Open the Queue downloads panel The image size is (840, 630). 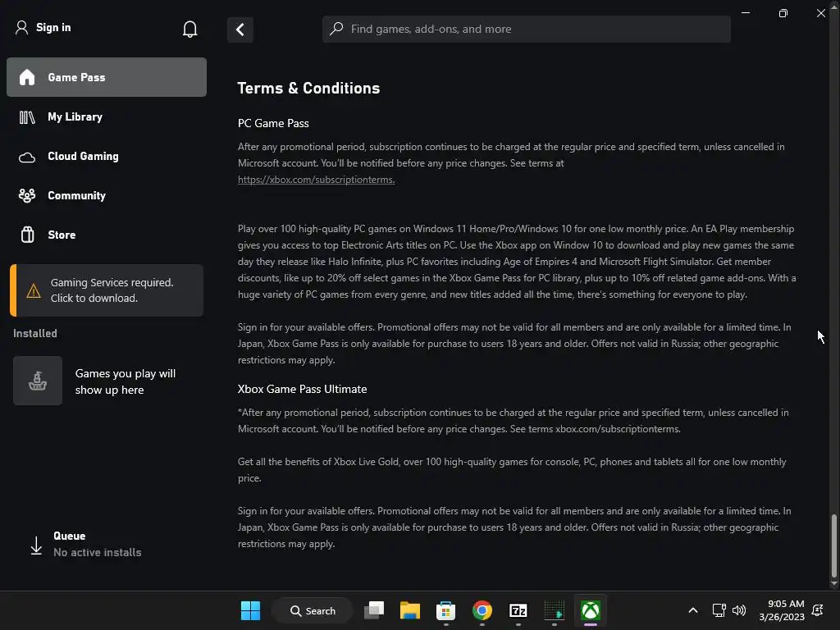tap(107, 545)
